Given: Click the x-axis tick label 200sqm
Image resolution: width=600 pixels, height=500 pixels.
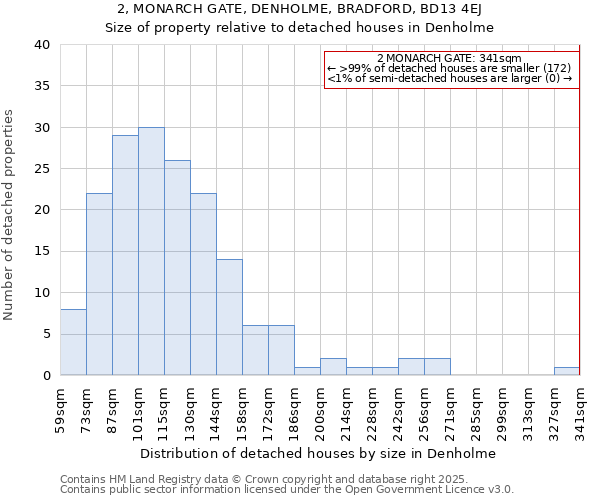Looking at the screenshot, I should [x=320, y=414].
